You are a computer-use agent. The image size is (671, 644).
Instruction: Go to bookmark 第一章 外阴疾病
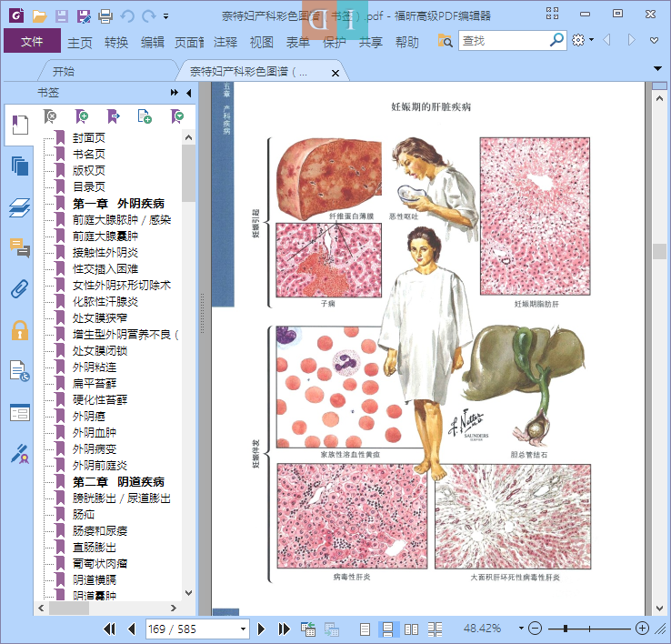click(x=118, y=204)
